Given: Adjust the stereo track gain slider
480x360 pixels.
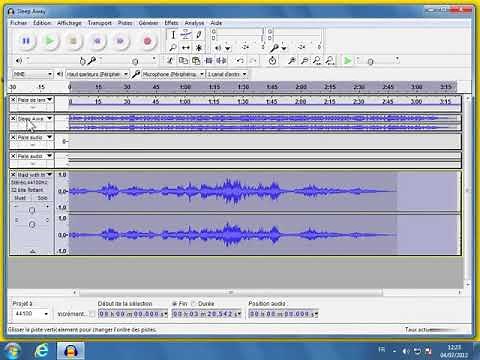Looking at the screenshot, I should [x=32, y=210].
